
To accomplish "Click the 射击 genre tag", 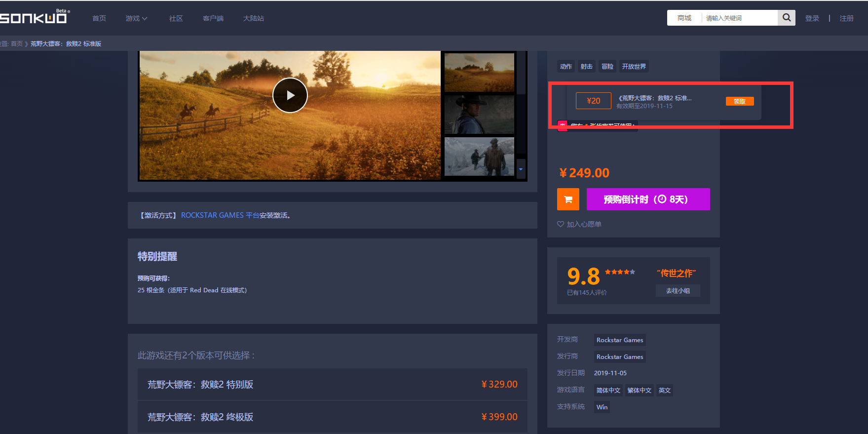I will (x=587, y=67).
